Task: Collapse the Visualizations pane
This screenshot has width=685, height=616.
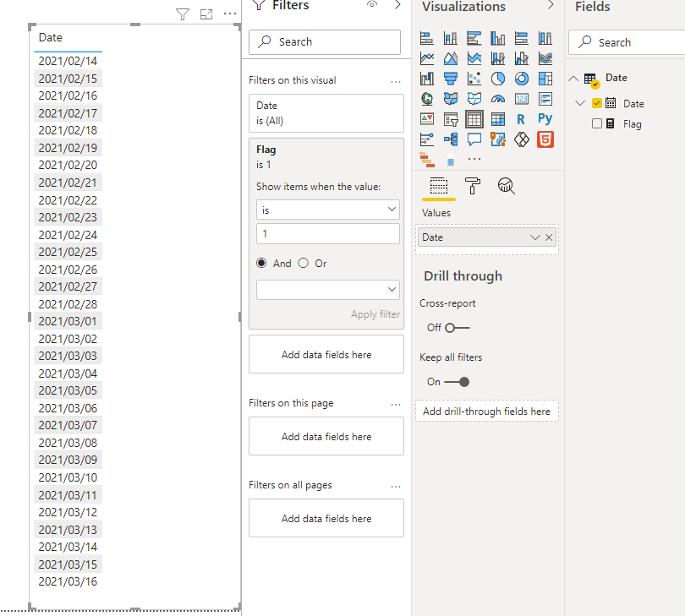Action: pos(551,5)
